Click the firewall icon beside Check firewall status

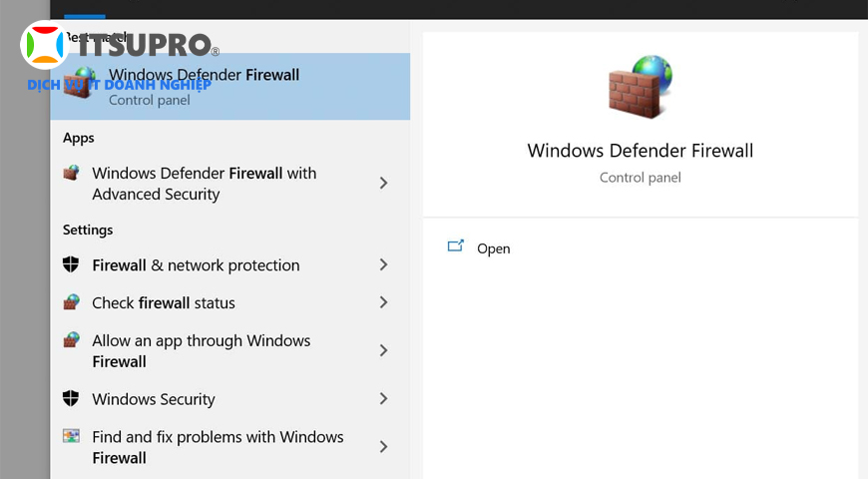(x=71, y=302)
